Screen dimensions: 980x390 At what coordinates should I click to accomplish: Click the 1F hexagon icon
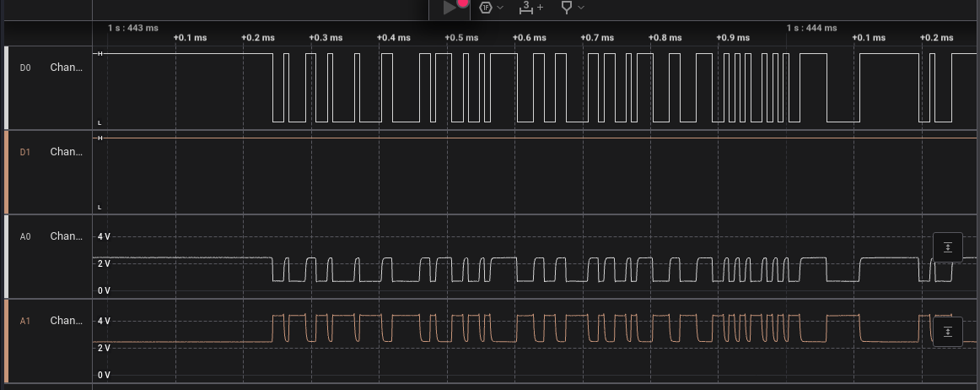pyautogui.click(x=486, y=8)
